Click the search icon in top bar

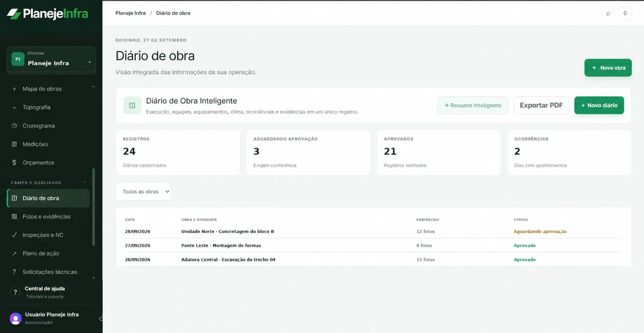click(x=608, y=13)
